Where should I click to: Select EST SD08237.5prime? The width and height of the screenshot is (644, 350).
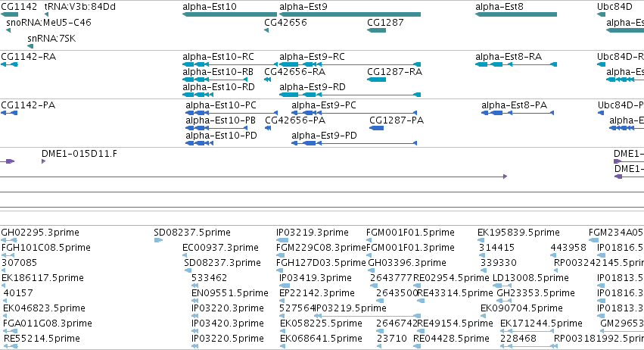coord(158,240)
